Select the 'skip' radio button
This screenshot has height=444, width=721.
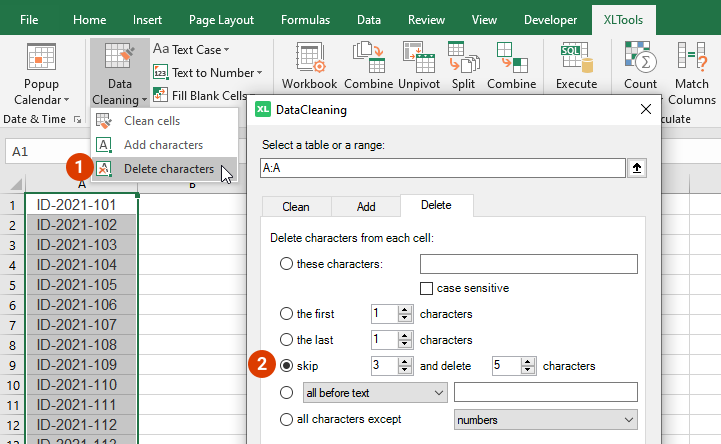coord(286,366)
